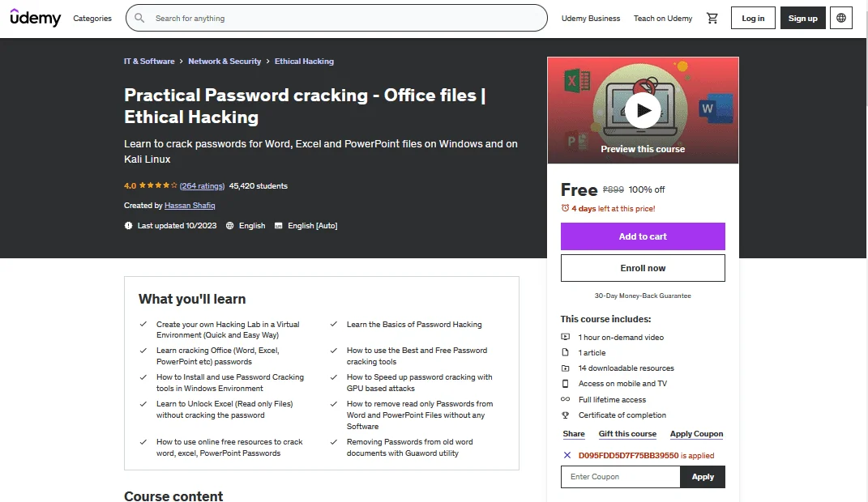Click the Share link
The width and height of the screenshot is (868, 502).
(x=574, y=434)
